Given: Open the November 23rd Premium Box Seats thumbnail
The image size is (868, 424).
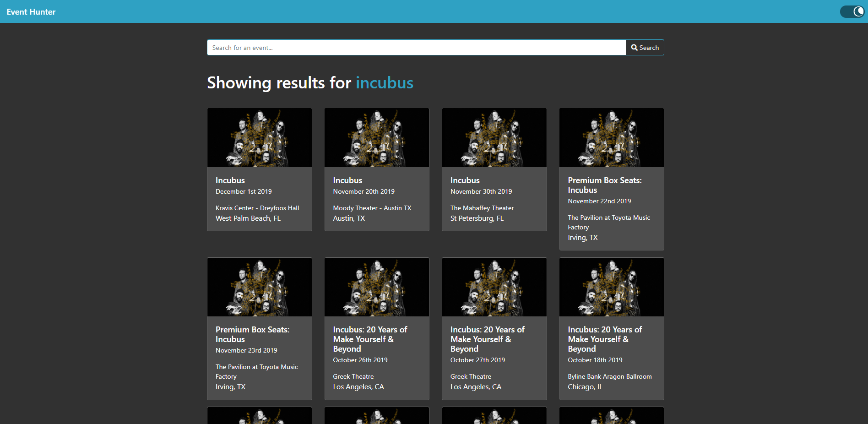Looking at the screenshot, I should point(260,287).
